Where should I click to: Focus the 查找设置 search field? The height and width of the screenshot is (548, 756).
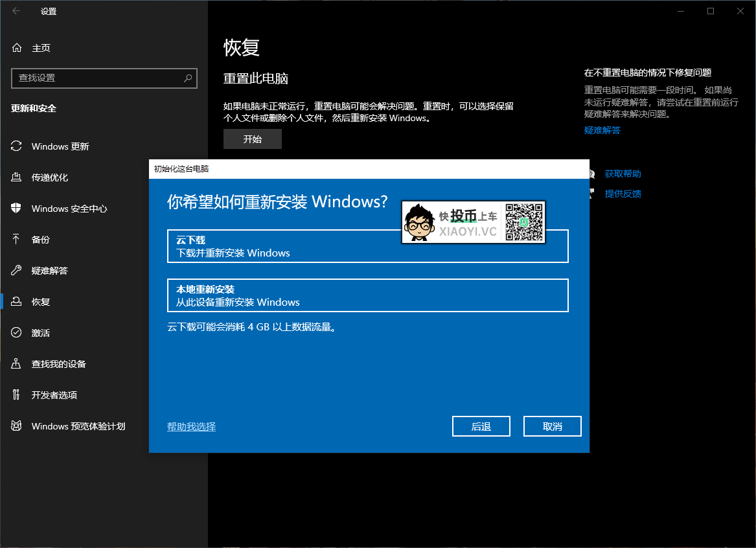pos(104,78)
